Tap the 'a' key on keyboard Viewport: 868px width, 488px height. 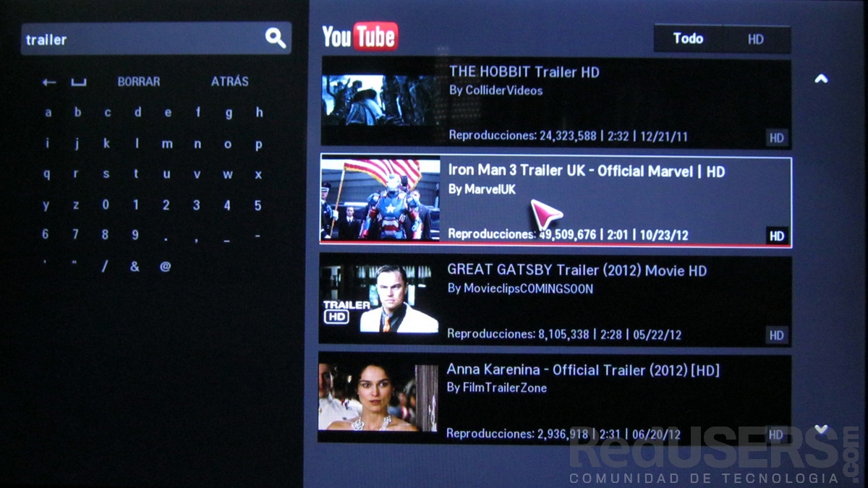48,113
